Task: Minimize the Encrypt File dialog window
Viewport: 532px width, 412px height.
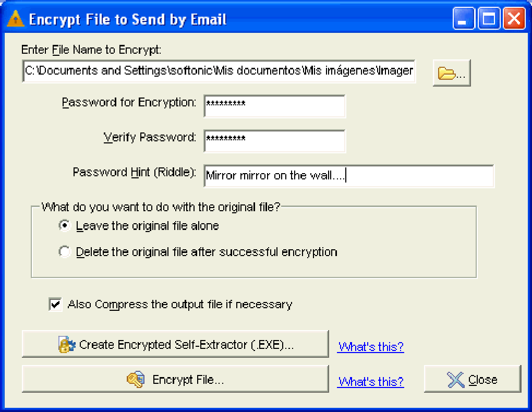Action: tap(464, 20)
